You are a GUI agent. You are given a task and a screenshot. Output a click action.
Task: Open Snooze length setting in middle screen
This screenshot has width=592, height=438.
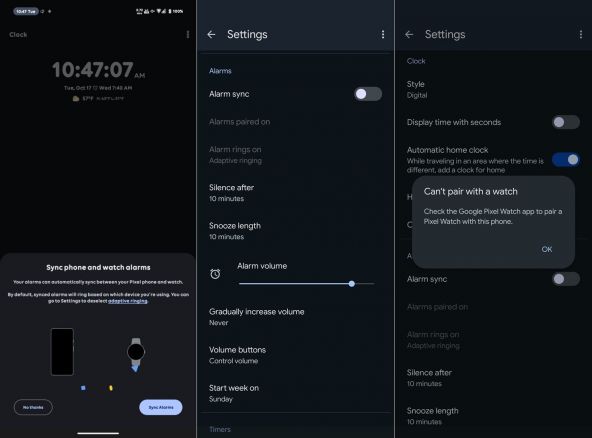[295, 231]
